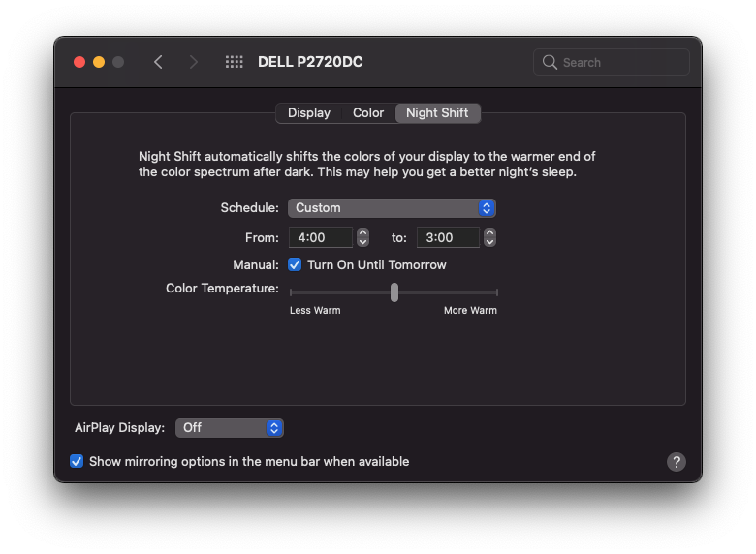
Task: Minimize the window with yellow button
Action: [99, 62]
